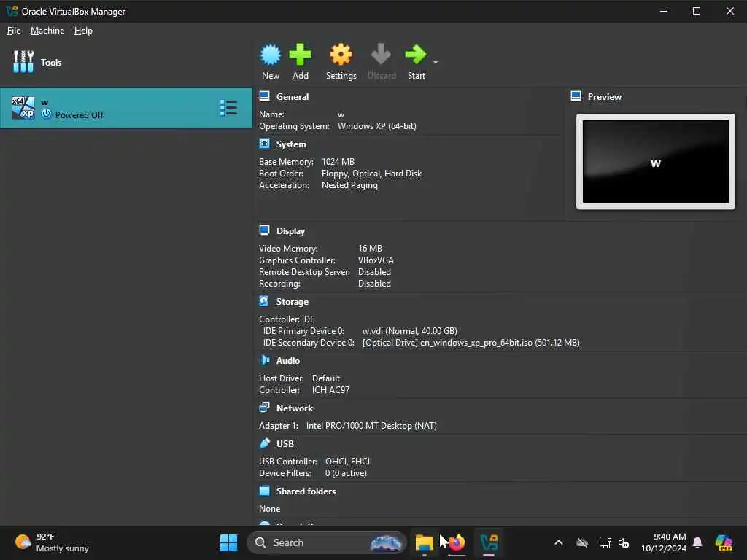Click the New machine toolbar icon
Viewport: 747px width, 560px height.
click(270, 55)
